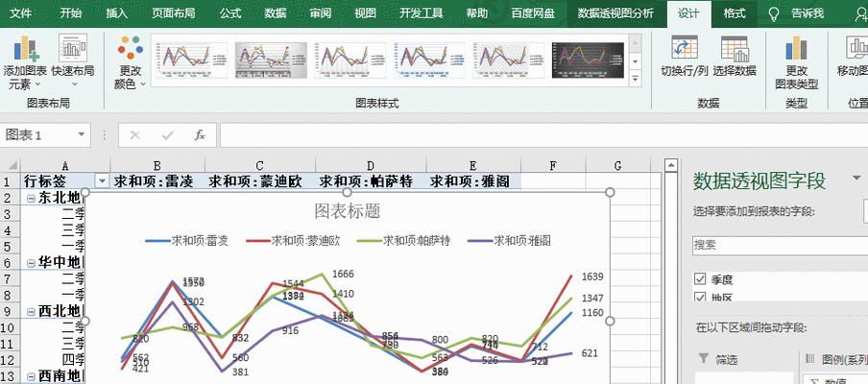868x384 pixels.
Task: Apply dark black chart style thumbnail
Action: 588,60
